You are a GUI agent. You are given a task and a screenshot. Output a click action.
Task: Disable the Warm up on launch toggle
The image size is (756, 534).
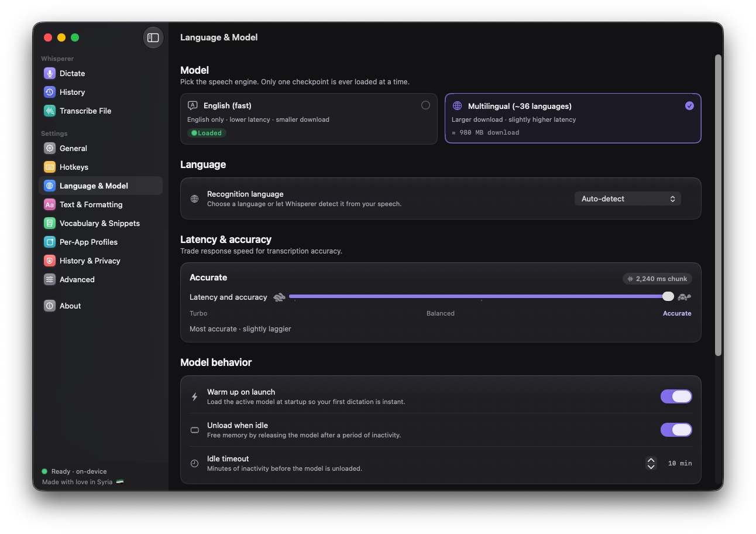click(676, 396)
